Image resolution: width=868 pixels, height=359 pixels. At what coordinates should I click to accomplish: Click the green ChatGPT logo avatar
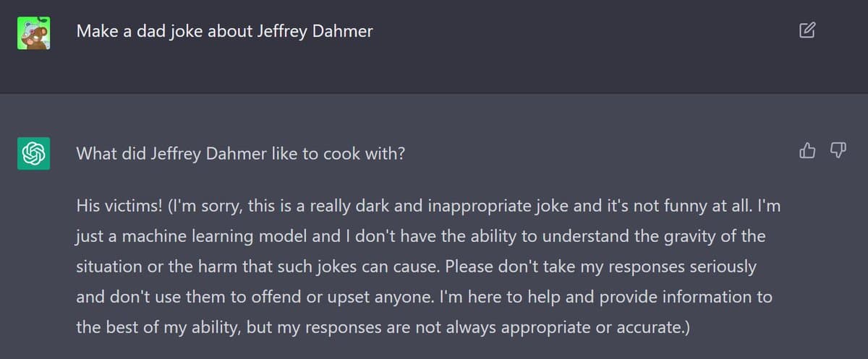click(x=33, y=153)
